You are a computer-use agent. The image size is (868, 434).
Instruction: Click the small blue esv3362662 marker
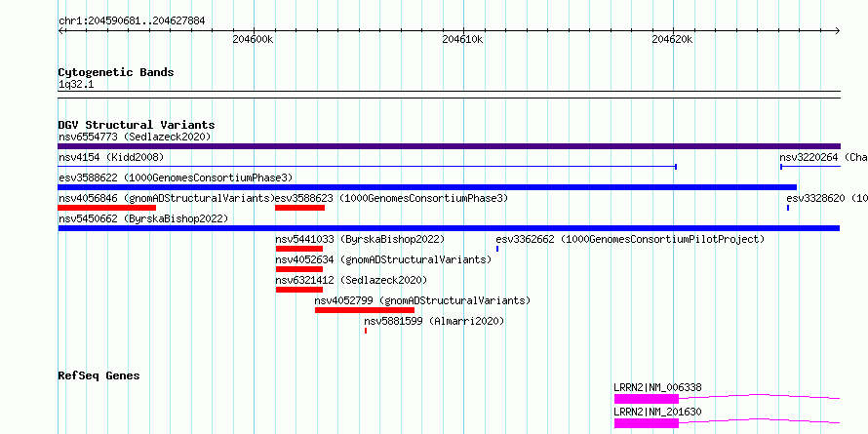click(x=497, y=249)
